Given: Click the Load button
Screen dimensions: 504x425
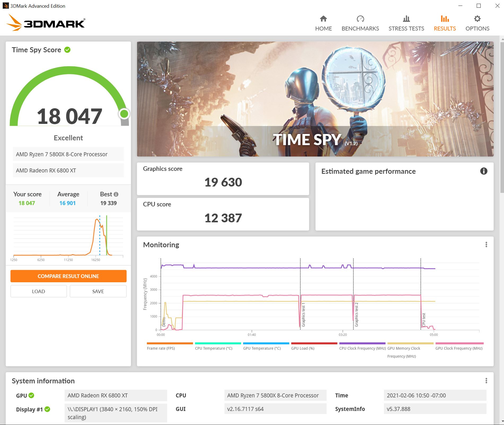Looking at the screenshot, I should 38,291.
